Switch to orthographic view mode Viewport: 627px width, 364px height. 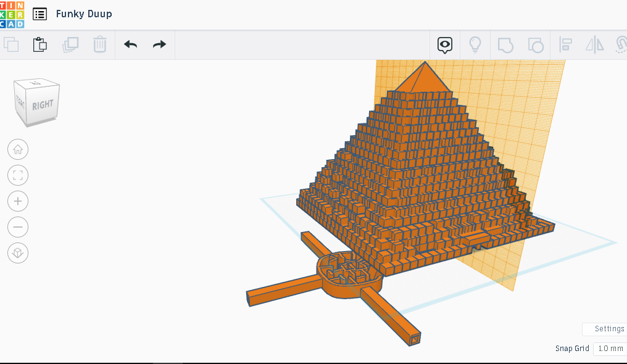[18, 253]
